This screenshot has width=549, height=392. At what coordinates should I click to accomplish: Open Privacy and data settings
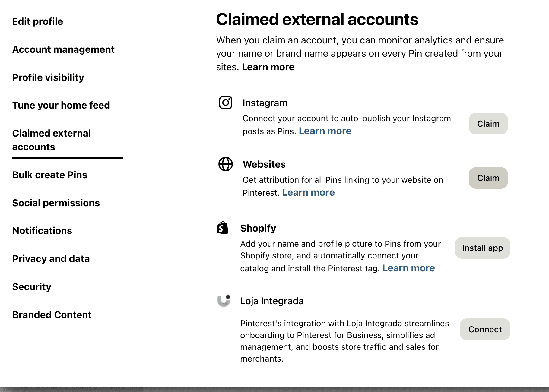[51, 259]
